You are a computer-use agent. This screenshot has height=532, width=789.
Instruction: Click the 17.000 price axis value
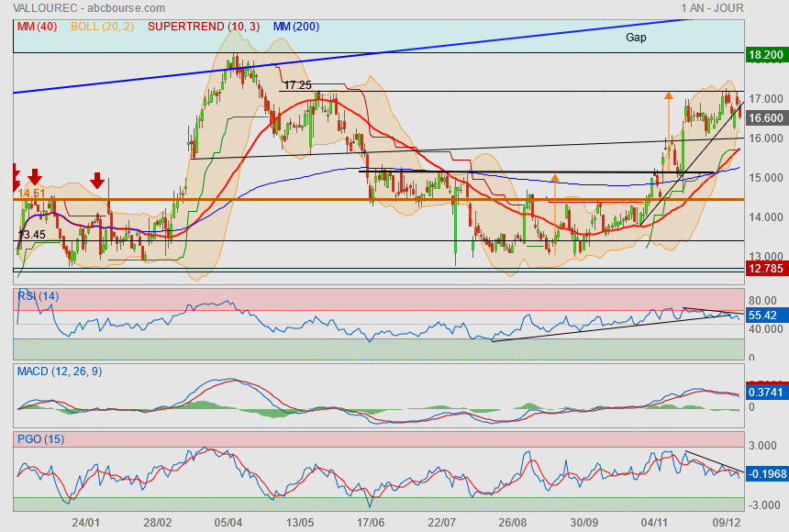click(766, 99)
